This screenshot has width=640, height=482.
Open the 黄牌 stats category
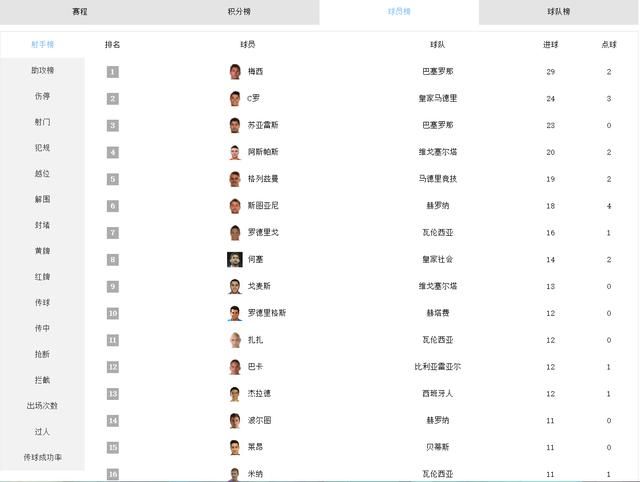coord(42,251)
